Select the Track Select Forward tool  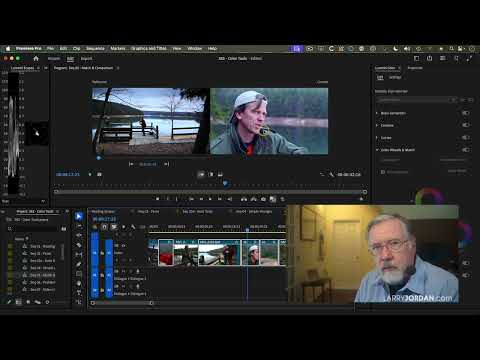pyautogui.click(x=79, y=226)
